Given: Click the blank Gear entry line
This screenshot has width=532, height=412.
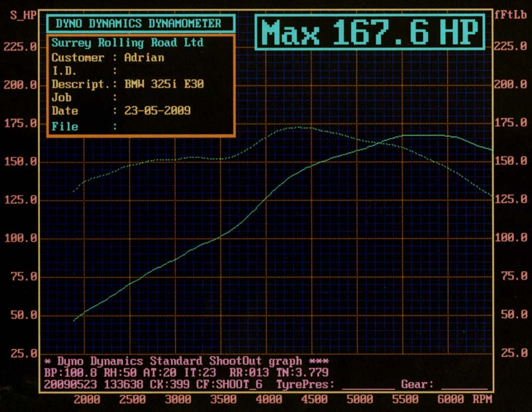Looking at the screenshot, I should (464, 385).
